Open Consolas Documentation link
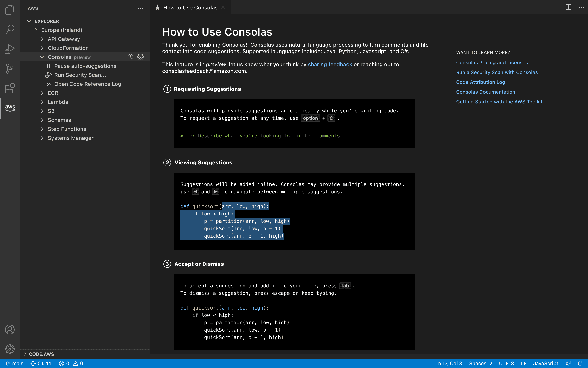The width and height of the screenshot is (588, 368). click(486, 92)
